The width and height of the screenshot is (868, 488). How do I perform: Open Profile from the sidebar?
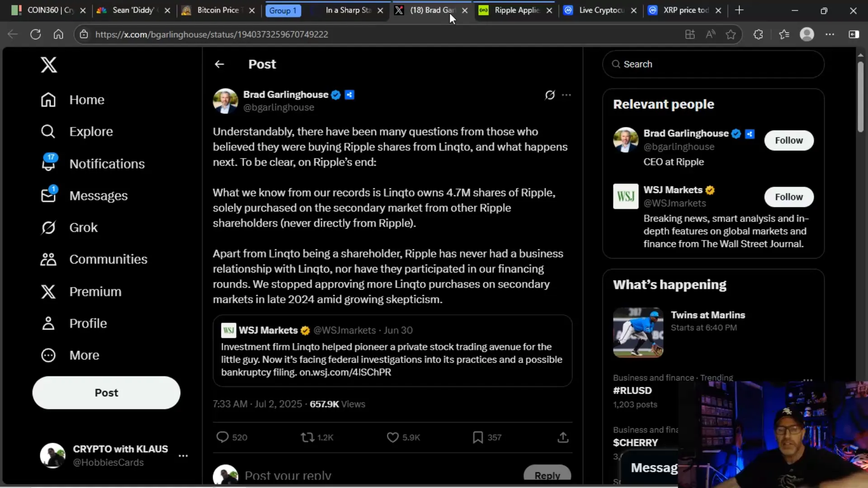pos(74,323)
